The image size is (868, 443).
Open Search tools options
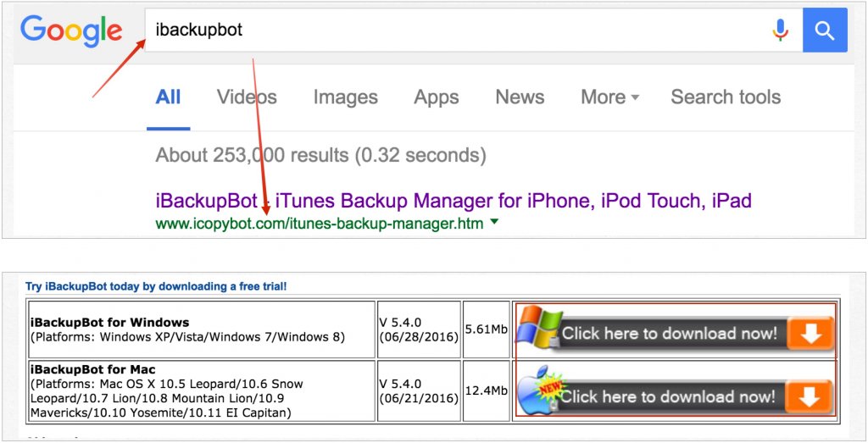(726, 97)
